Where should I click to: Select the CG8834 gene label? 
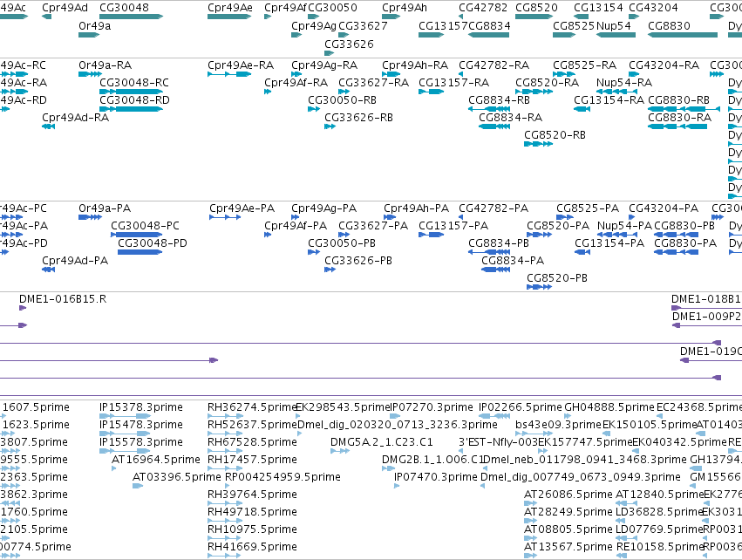pos(489,25)
